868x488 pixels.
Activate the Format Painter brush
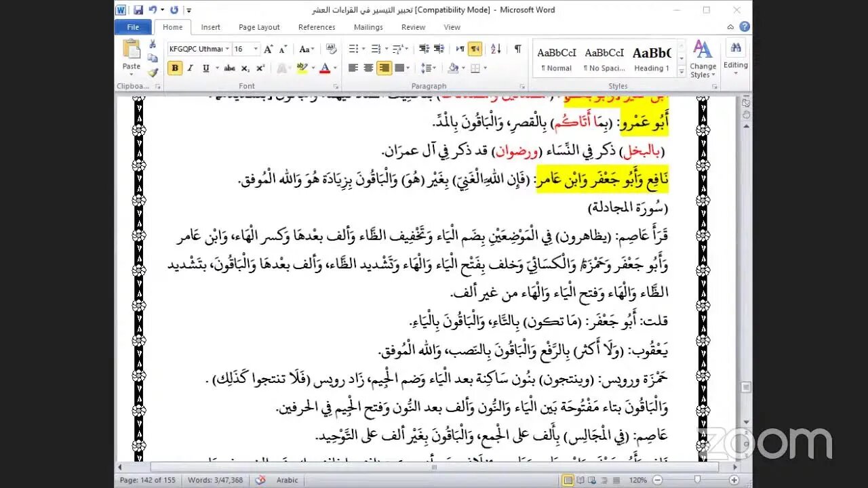tap(153, 72)
